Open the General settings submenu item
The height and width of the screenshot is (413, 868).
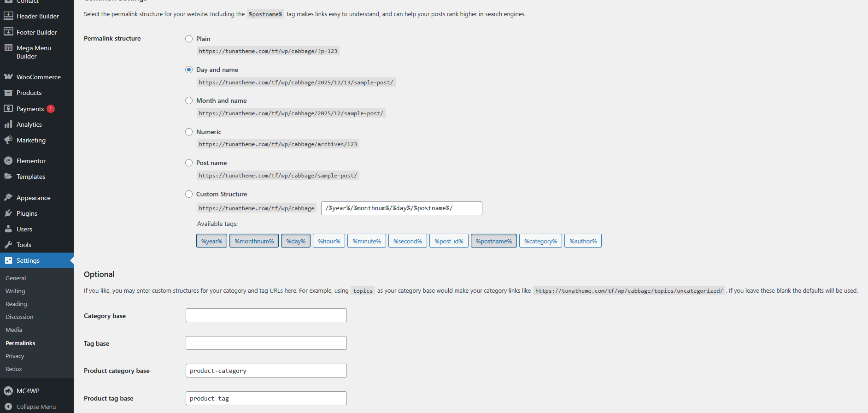16,278
